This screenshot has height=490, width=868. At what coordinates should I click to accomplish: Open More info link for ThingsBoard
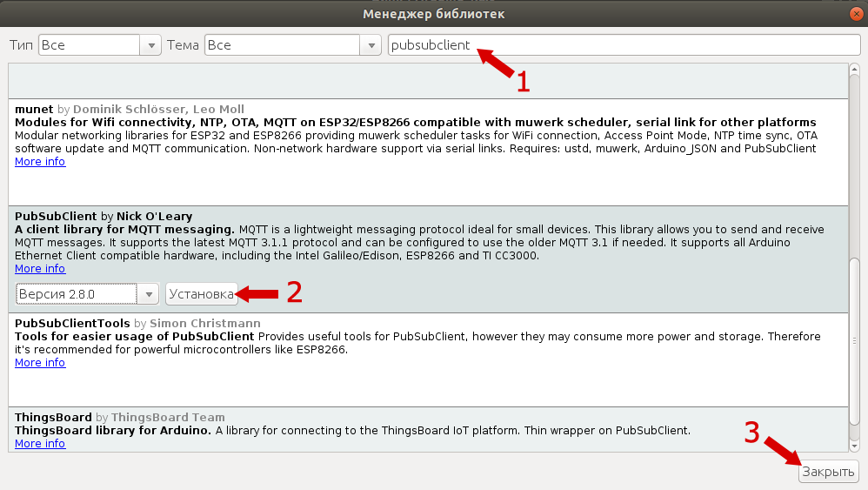tap(40, 444)
